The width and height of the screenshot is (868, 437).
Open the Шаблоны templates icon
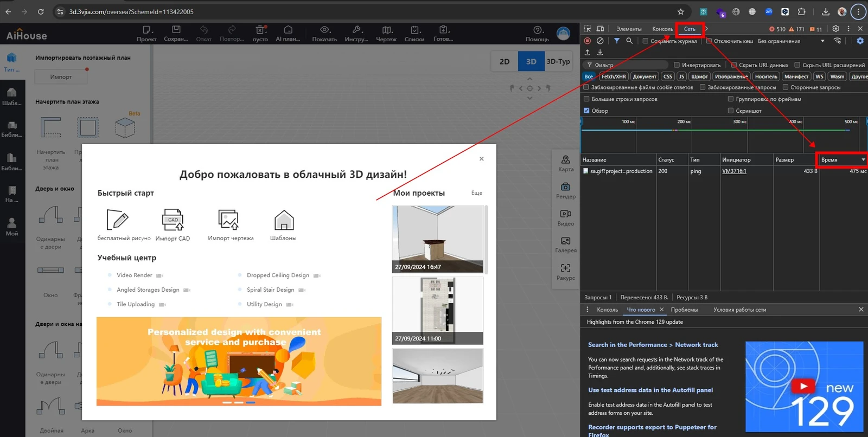pos(283,221)
